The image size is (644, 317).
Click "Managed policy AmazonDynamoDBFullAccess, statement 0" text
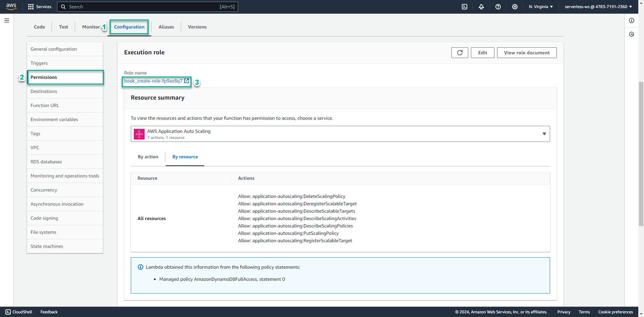[222, 279]
